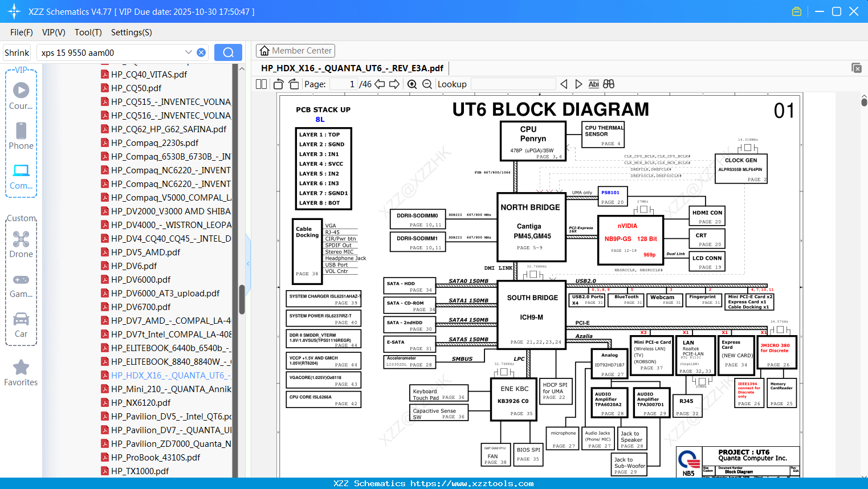Viewport: 868px width, 489px height.
Task: Go to next page arrow
Action: point(394,84)
